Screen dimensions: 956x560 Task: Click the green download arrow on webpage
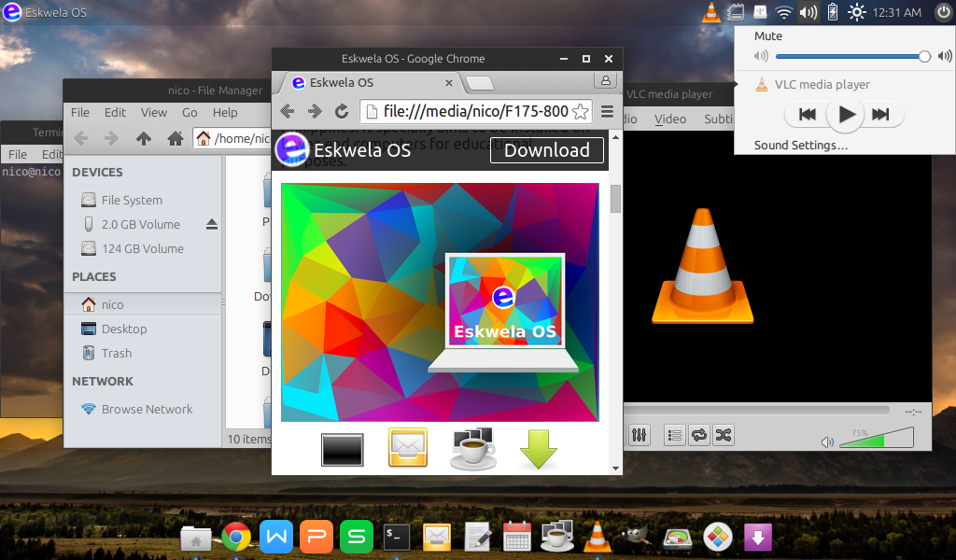[x=539, y=449]
